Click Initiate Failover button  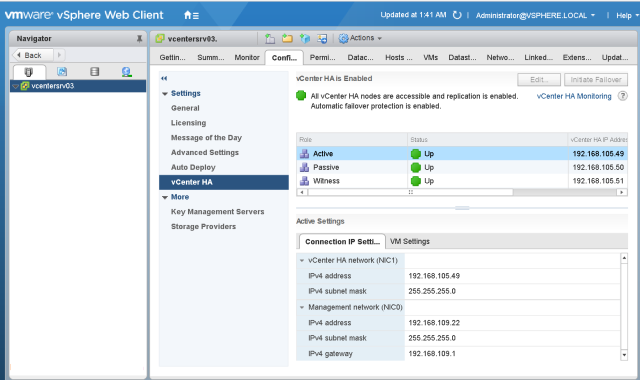tap(596, 80)
